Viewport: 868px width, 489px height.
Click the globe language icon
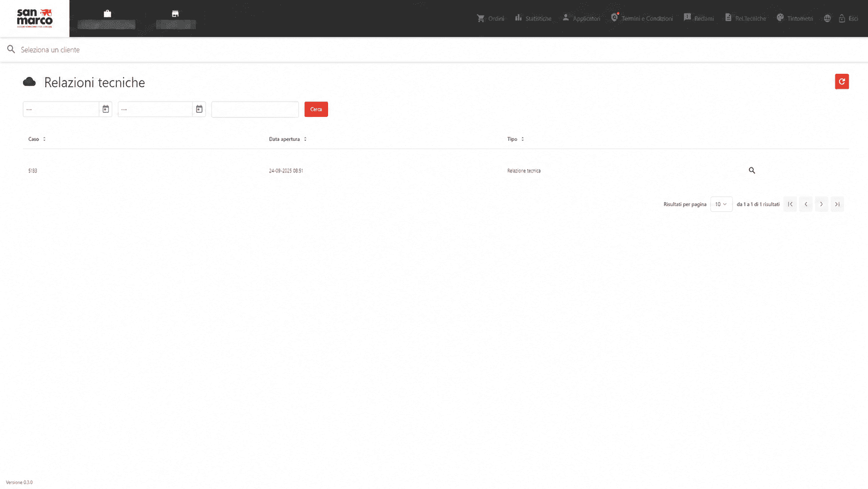[x=827, y=18]
